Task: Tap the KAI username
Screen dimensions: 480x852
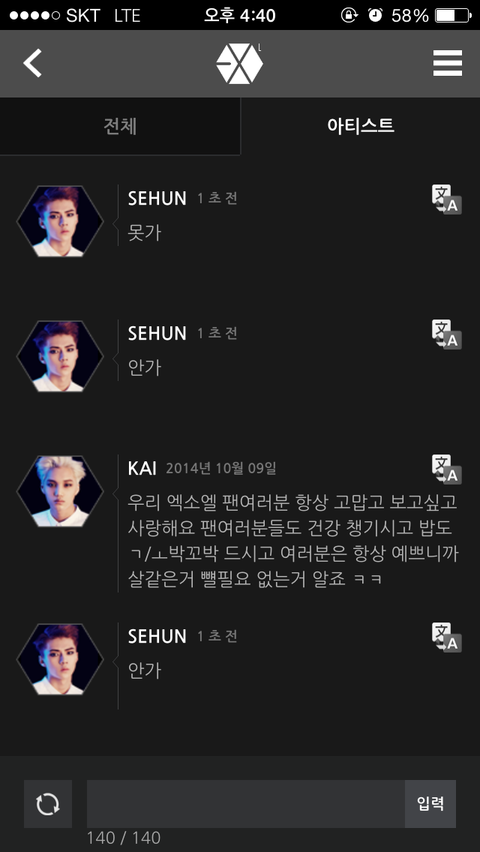Action: coord(142,468)
